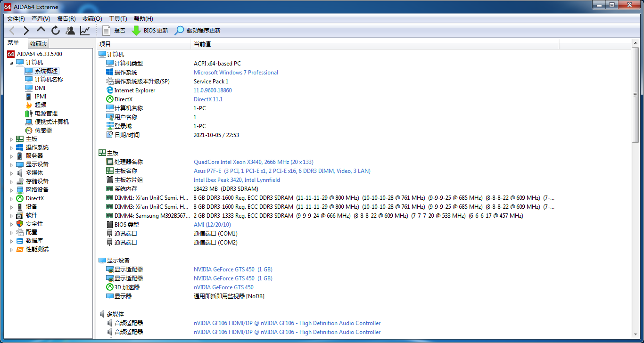This screenshot has width=644, height=343.
Task: Switch to the 菜单 tab
Action: [14, 43]
